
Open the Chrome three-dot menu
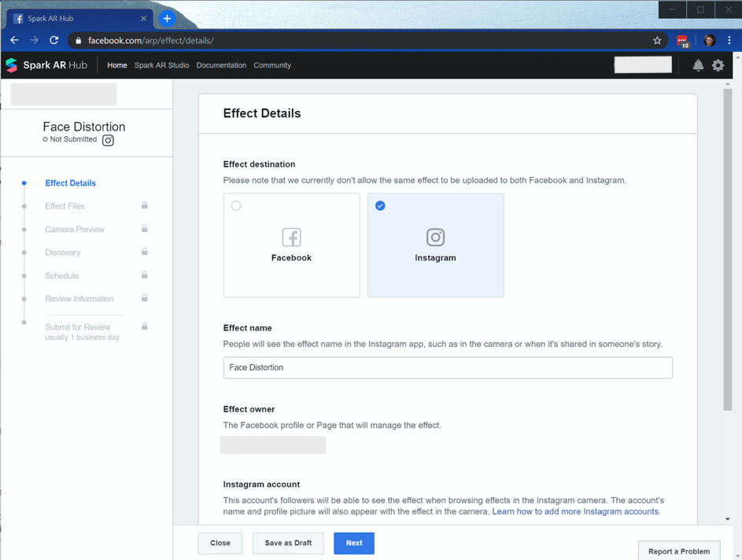tap(729, 41)
